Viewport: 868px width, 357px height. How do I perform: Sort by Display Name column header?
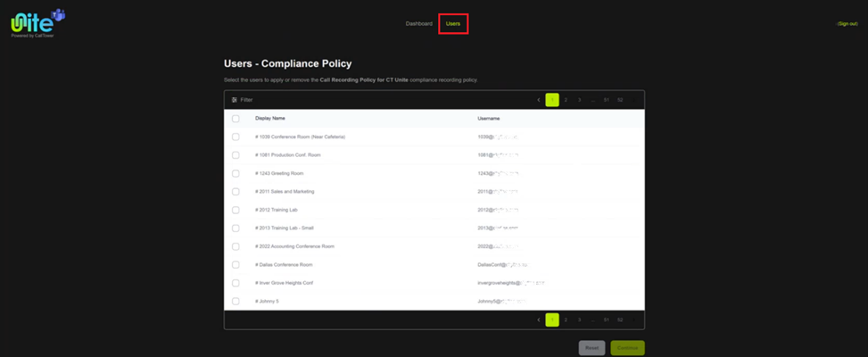click(x=270, y=119)
